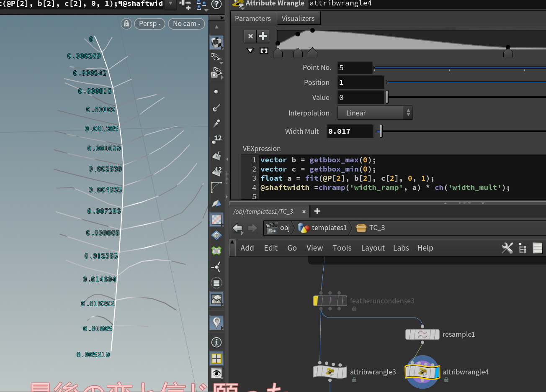Toggle the eye visibility icon in viewport toolbar

(216, 373)
